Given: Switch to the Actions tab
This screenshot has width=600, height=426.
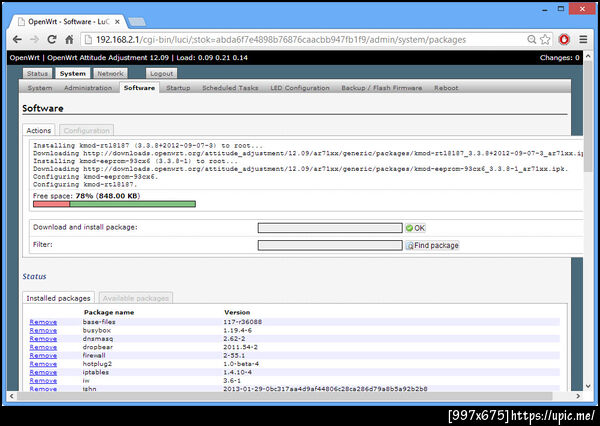Looking at the screenshot, I should 39,131.
